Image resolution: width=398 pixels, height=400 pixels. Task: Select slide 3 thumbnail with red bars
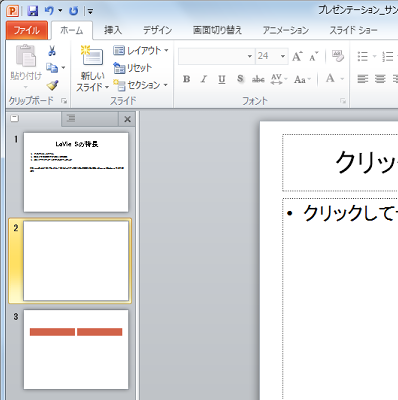coord(76,350)
